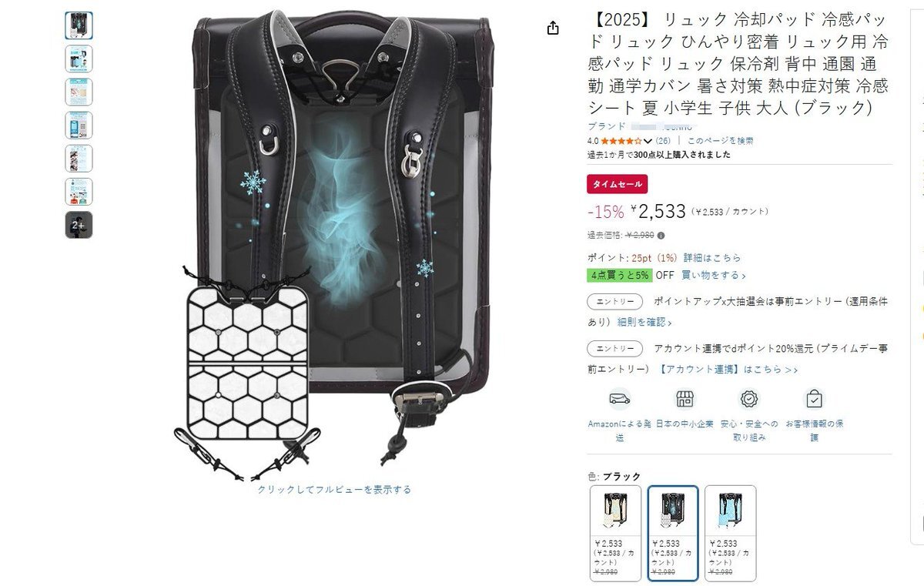Click the share icon above the product image
924x586 pixels.
coord(553,28)
